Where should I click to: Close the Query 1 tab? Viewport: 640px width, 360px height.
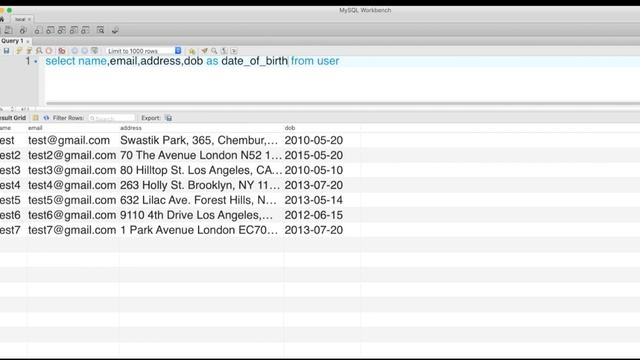click(x=28, y=41)
